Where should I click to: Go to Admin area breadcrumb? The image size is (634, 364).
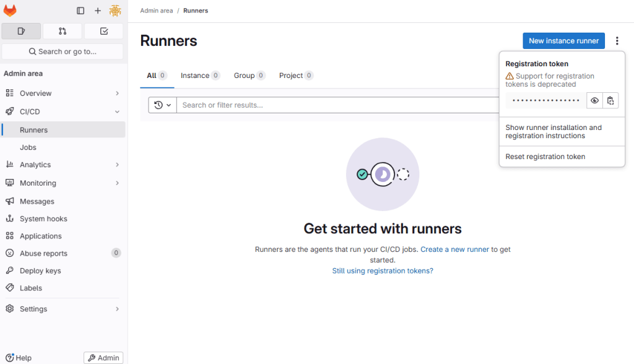pyautogui.click(x=157, y=11)
